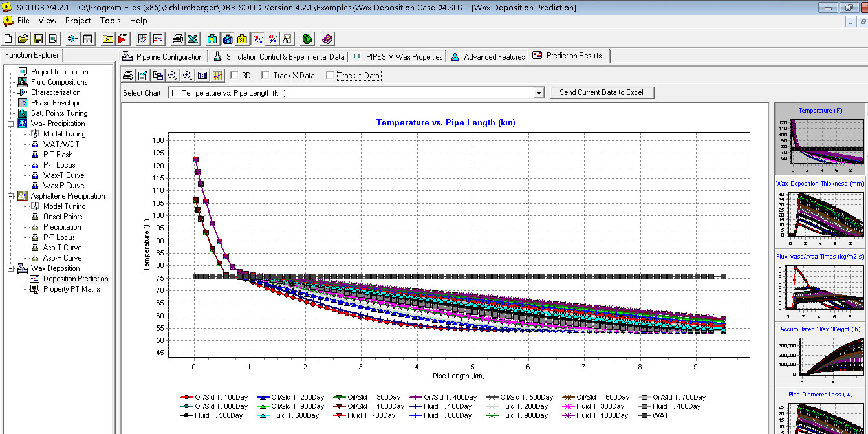Click the edit chart pencil icon

tap(143, 75)
